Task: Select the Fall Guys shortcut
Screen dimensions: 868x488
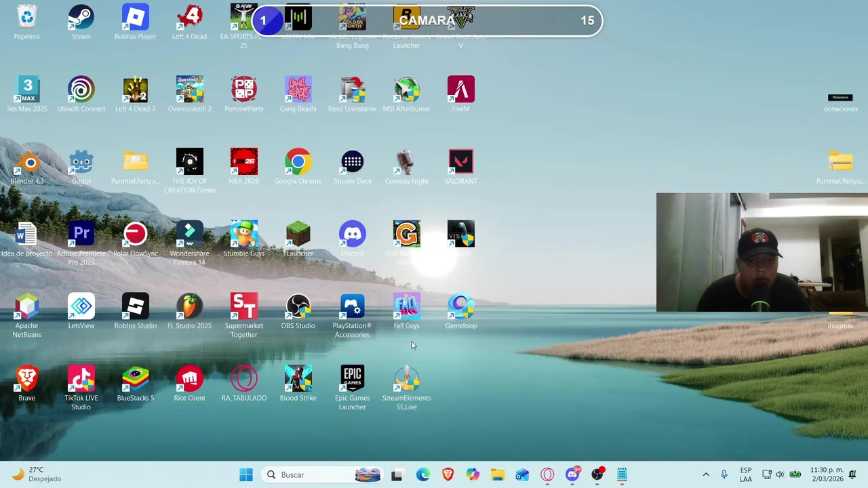Action: (x=407, y=312)
